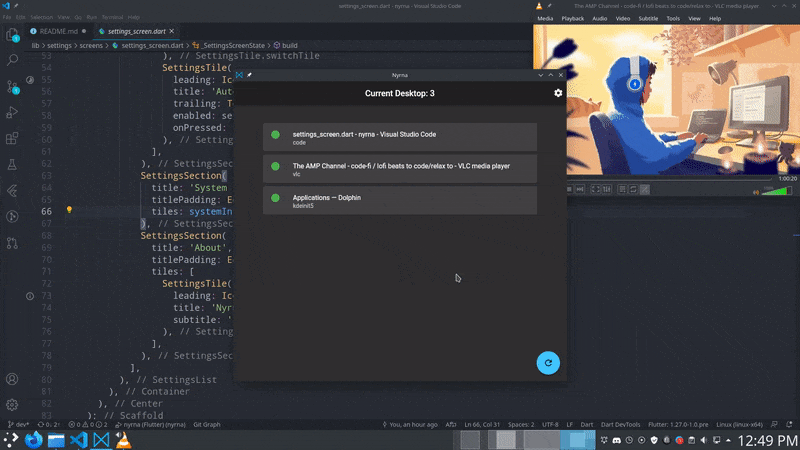This screenshot has height=450, width=800.
Task: Click the 'lib' breadcrumb segment
Action: pos(35,45)
